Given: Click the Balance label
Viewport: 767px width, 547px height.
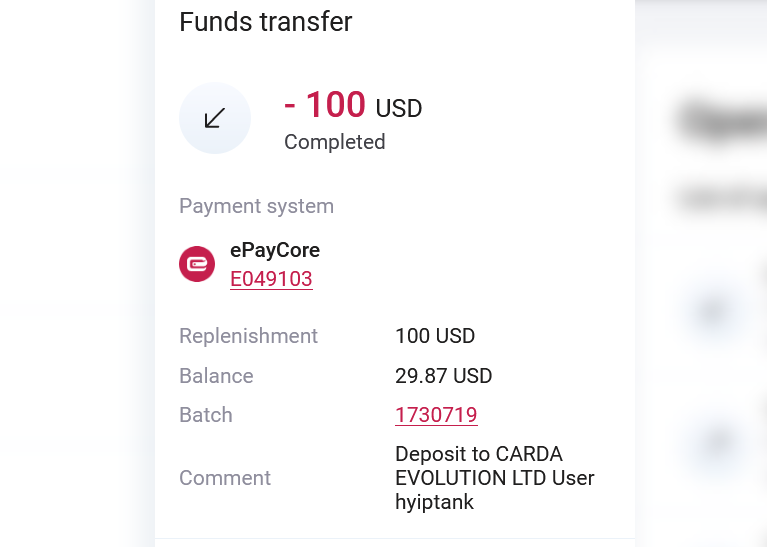Looking at the screenshot, I should (x=216, y=376).
